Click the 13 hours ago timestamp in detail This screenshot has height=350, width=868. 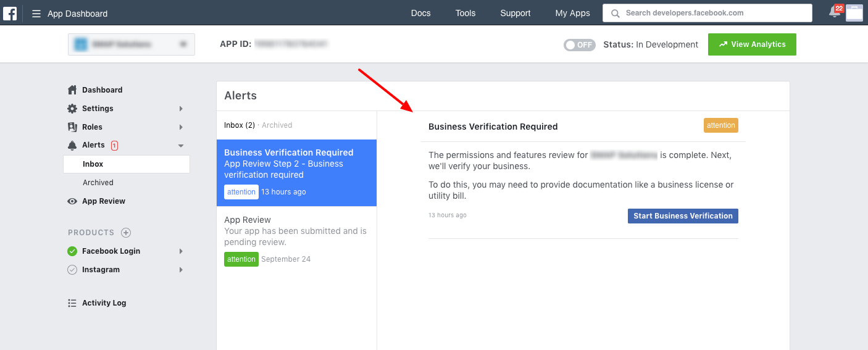(448, 215)
